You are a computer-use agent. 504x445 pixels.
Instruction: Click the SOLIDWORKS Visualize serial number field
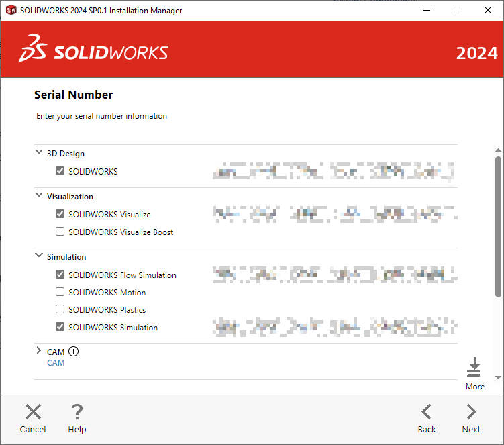coord(334,214)
